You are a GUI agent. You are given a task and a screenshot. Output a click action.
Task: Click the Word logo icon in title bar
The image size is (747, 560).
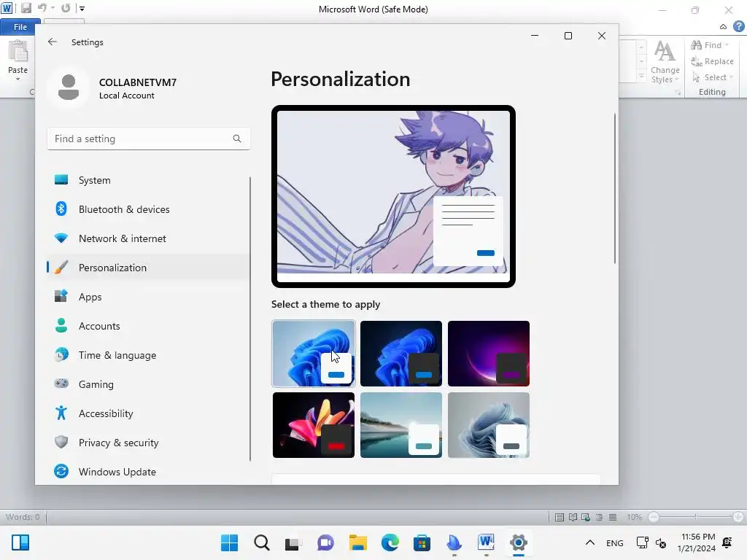(7, 9)
